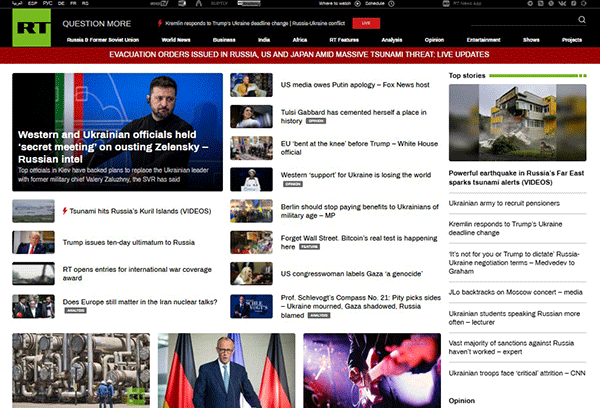Open thumbnail for EU 'bent at the knee' story
The height and width of the screenshot is (408, 600).
pyautogui.click(x=251, y=148)
